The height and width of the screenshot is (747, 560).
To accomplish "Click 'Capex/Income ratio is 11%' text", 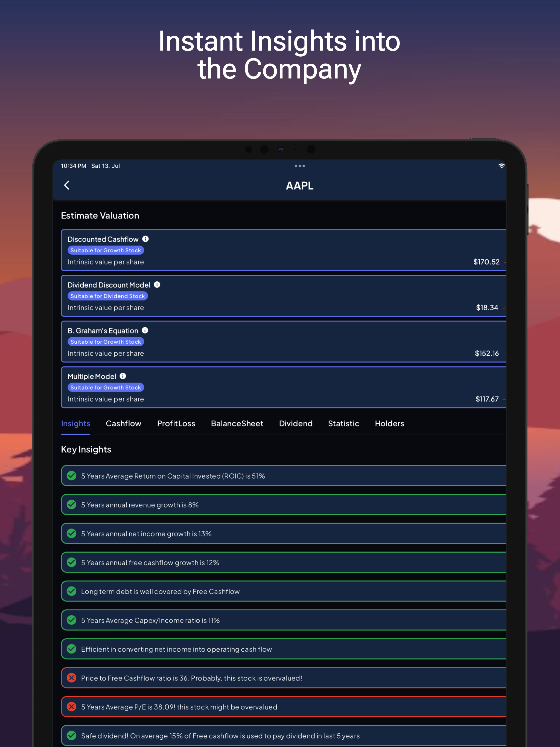I will tap(150, 620).
